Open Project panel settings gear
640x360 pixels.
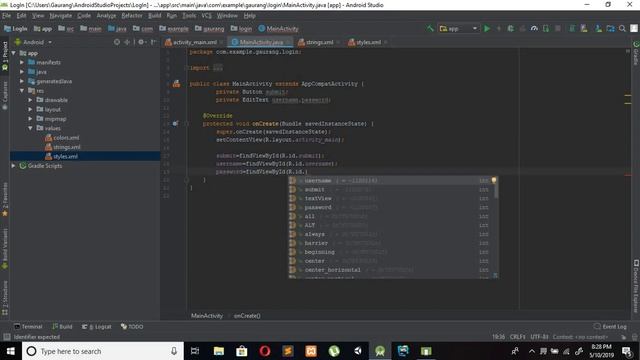point(141,42)
